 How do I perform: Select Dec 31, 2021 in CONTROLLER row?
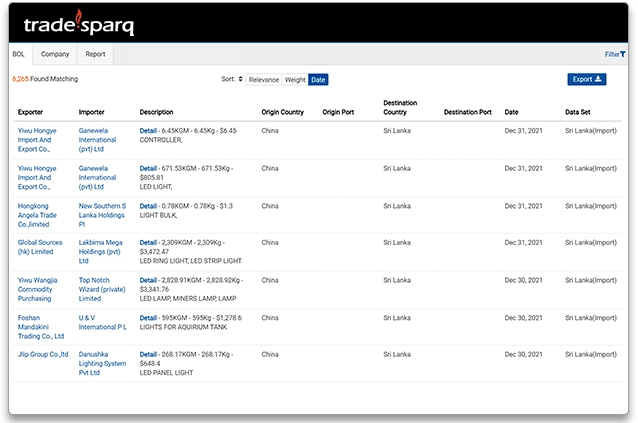(x=523, y=131)
